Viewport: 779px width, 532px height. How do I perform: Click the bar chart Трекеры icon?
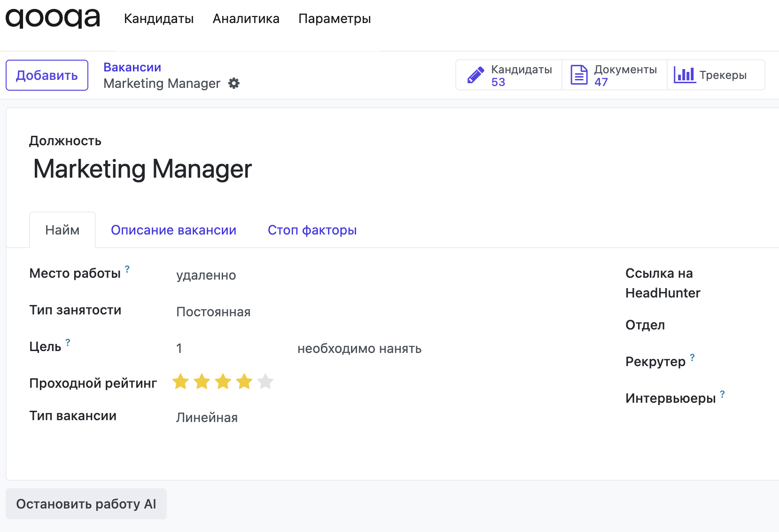(684, 75)
